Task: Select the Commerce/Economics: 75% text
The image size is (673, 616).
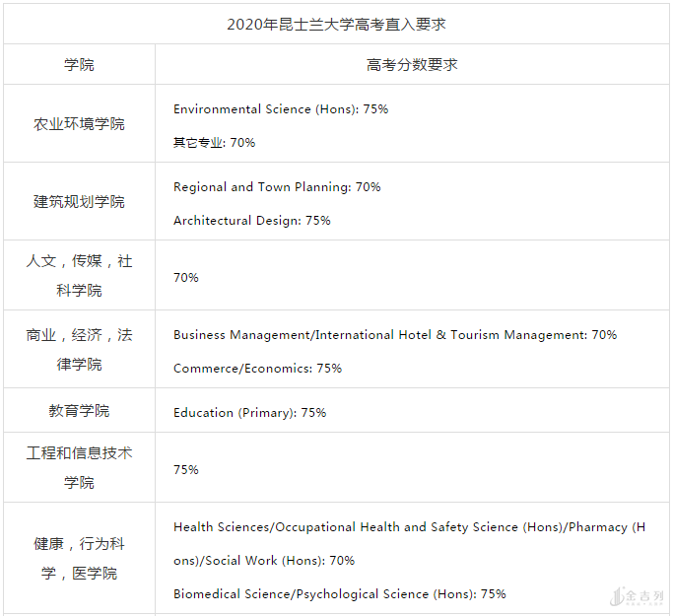Action: (258, 369)
